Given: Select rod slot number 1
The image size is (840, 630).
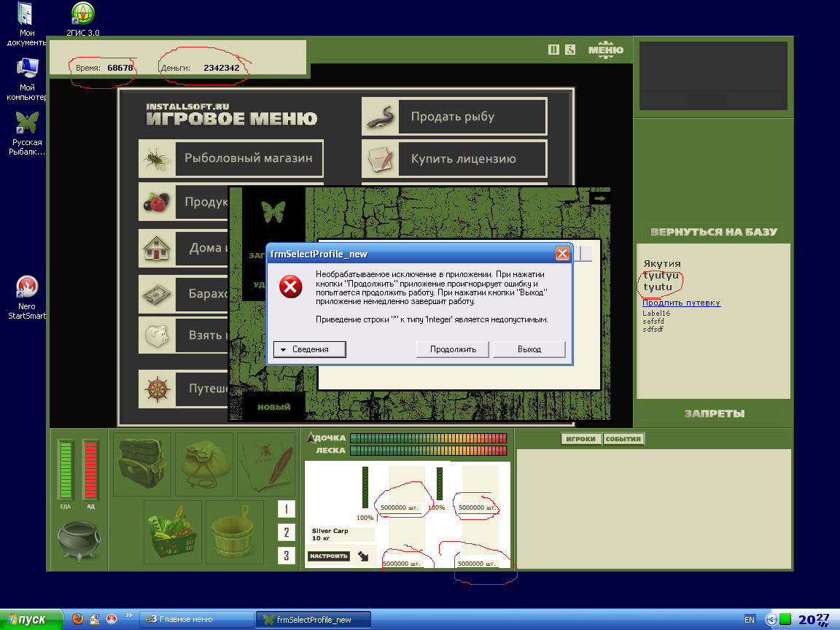Looking at the screenshot, I should (x=286, y=508).
